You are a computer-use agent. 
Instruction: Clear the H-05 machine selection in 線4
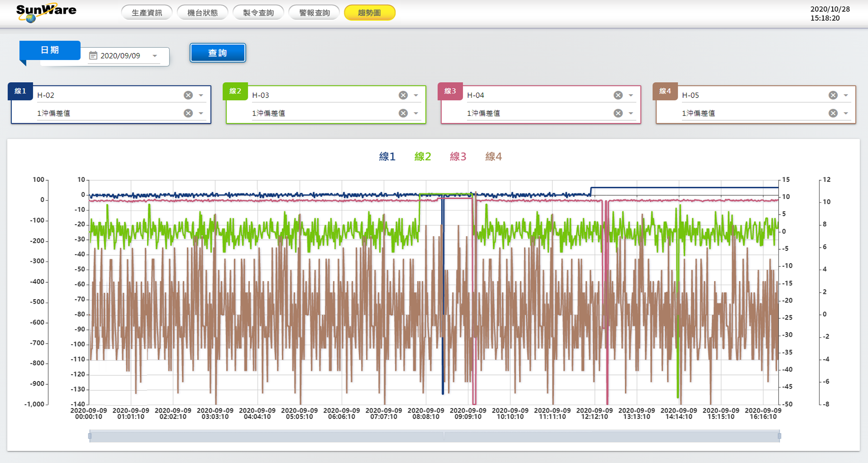click(x=833, y=95)
